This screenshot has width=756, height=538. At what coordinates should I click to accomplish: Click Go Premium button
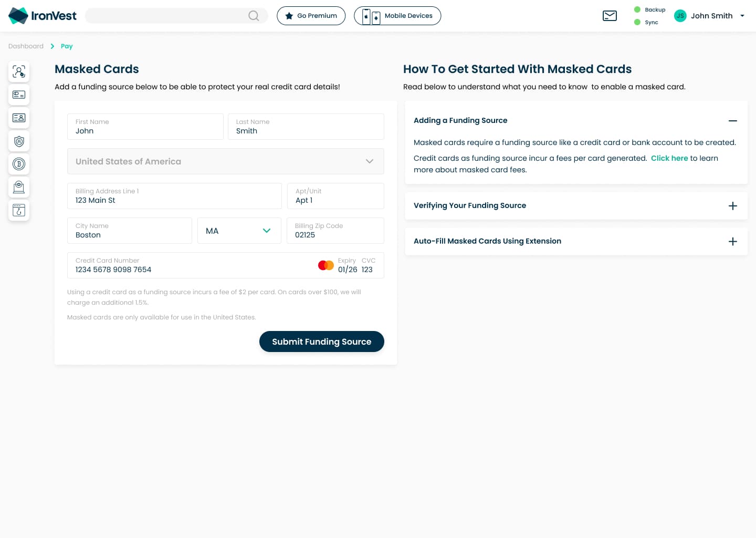[x=311, y=16]
